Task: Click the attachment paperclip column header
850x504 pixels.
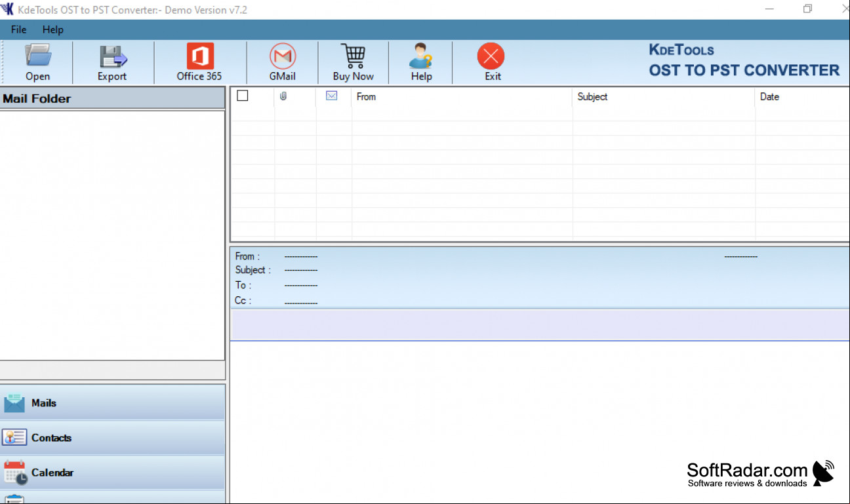Action: point(283,96)
